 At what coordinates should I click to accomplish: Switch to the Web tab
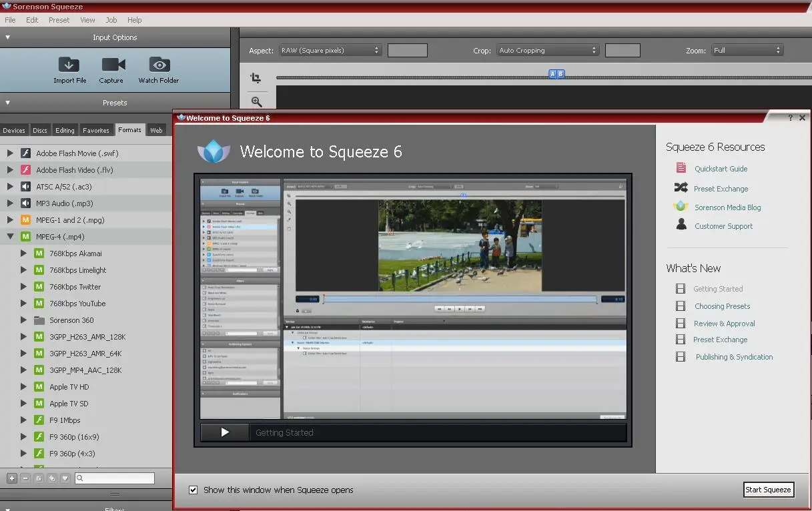(156, 130)
